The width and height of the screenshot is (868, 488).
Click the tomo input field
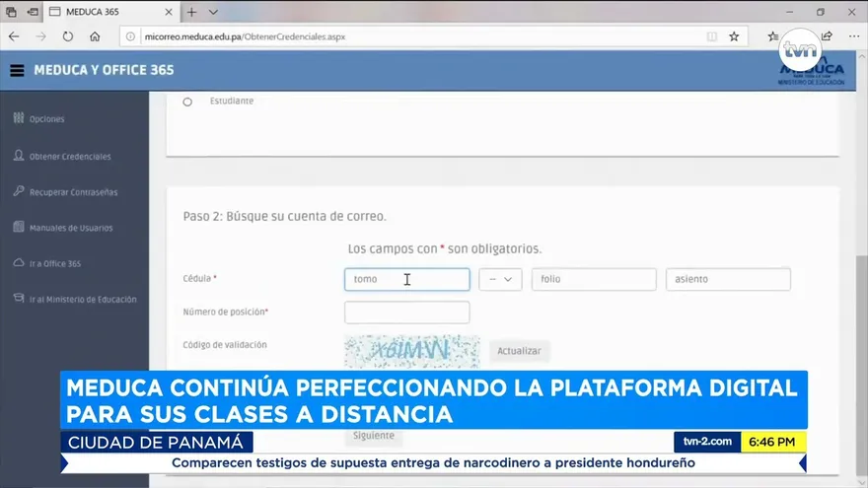[x=406, y=279]
